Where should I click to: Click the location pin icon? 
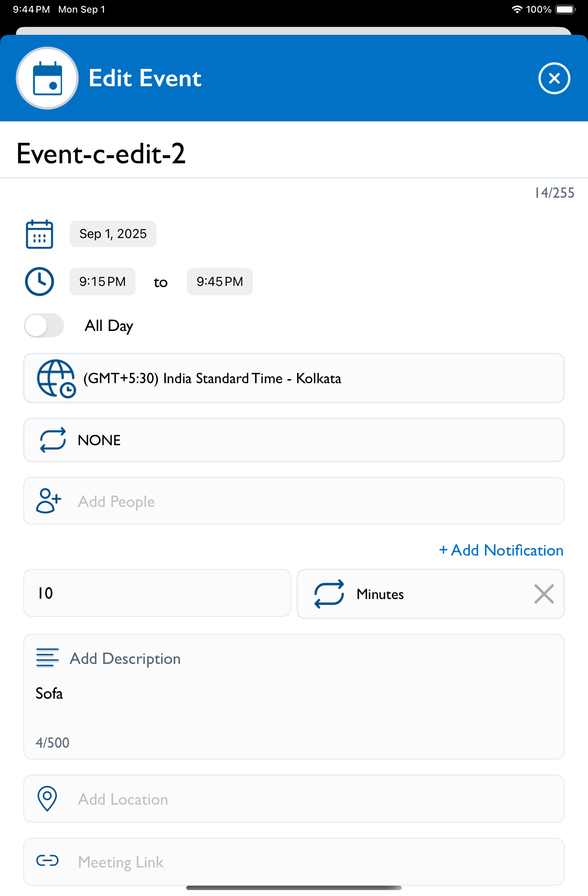[x=47, y=799]
